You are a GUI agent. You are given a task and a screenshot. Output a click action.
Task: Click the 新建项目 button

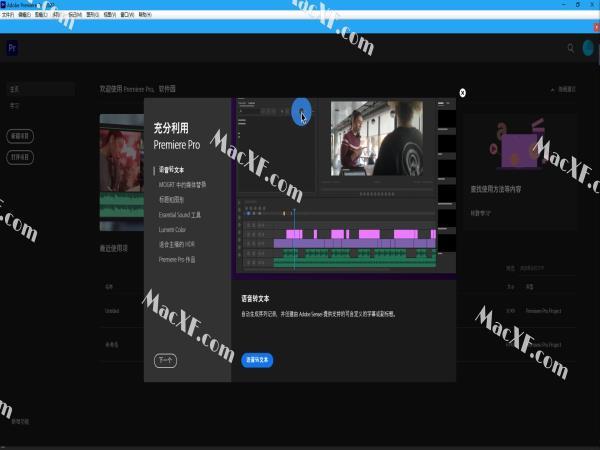click(20, 136)
